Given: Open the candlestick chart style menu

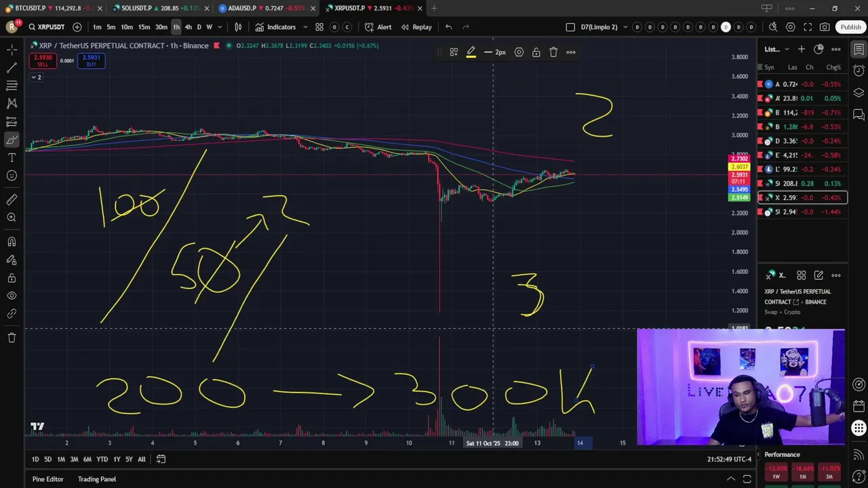Looking at the screenshot, I should (238, 27).
